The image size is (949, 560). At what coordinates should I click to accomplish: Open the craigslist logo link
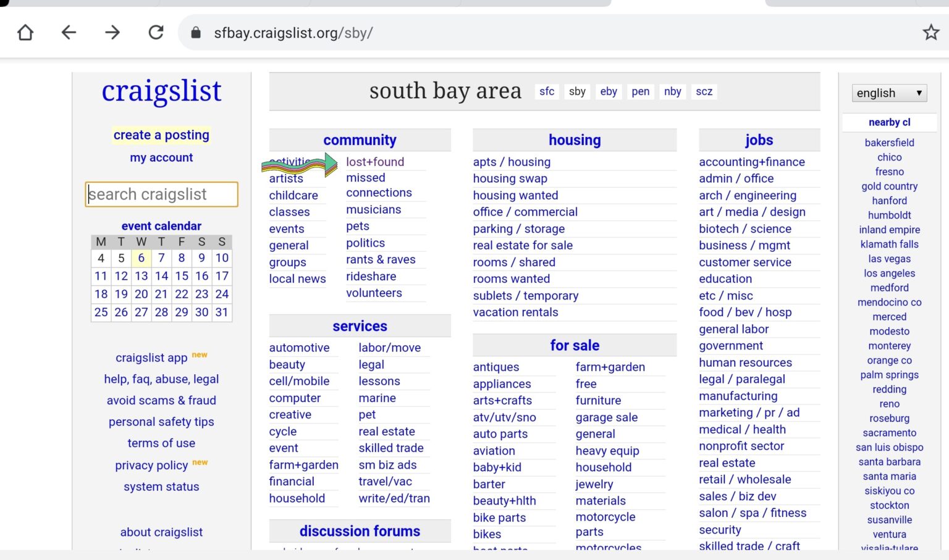[x=161, y=91]
